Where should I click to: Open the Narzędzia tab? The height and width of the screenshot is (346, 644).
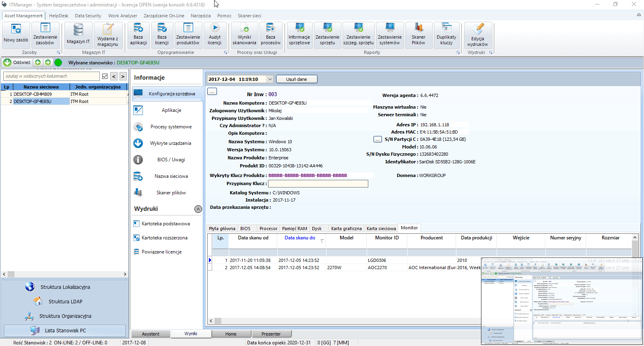click(x=201, y=16)
